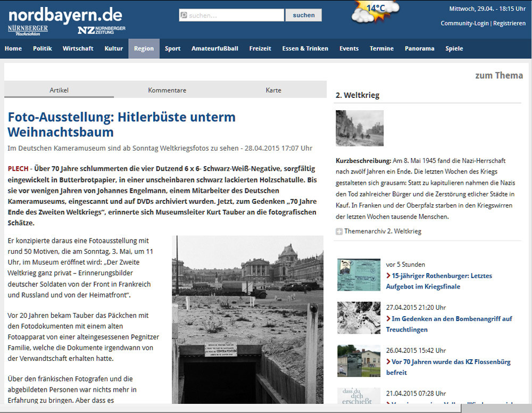Open the Politik section
This screenshot has width=532, height=413.
point(43,48)
